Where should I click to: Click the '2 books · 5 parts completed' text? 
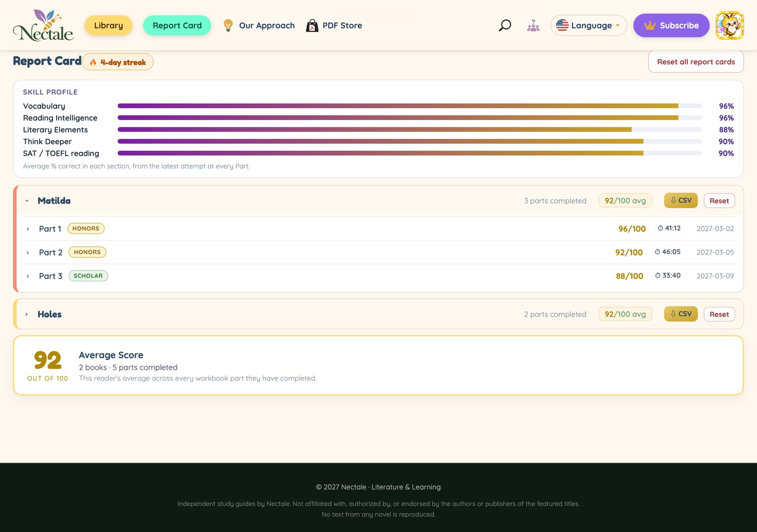coord(128,367)
